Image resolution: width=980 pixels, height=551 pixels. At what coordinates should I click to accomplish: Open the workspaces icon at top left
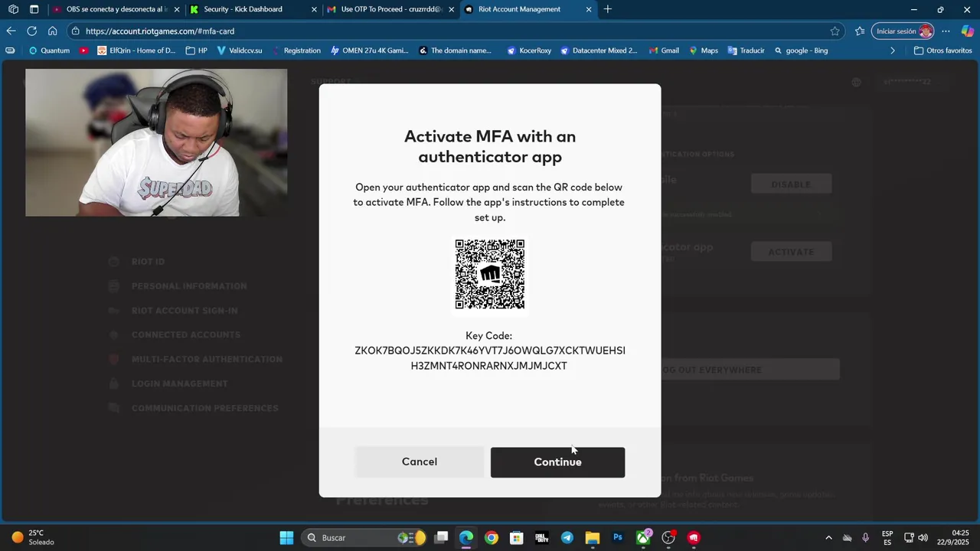[13, 9]
